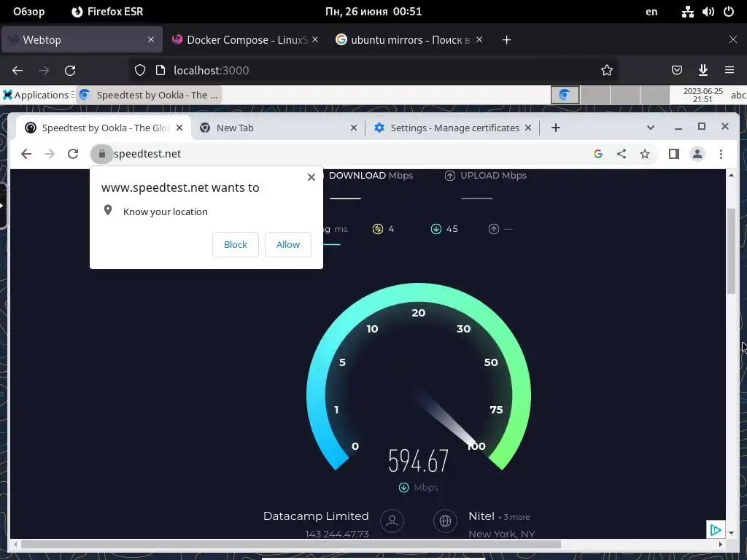
Task: Open new Firefox tab with plus
Action: click(506, 40)
